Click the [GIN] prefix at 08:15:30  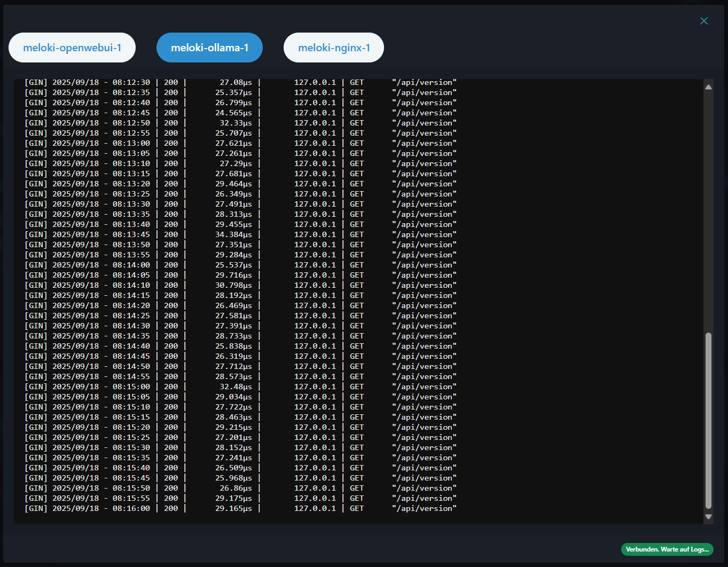tap(36, 447)
